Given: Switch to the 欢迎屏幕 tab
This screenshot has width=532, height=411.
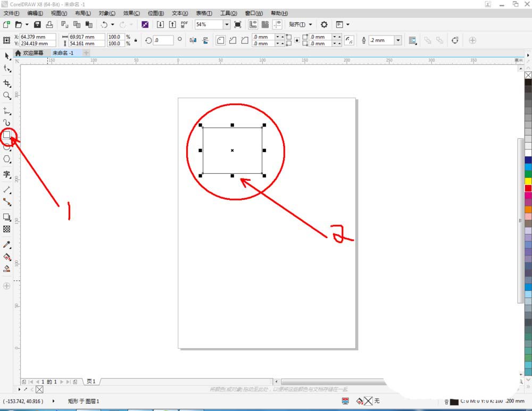Looking at the screenshot, I should (x=29, y=53).
